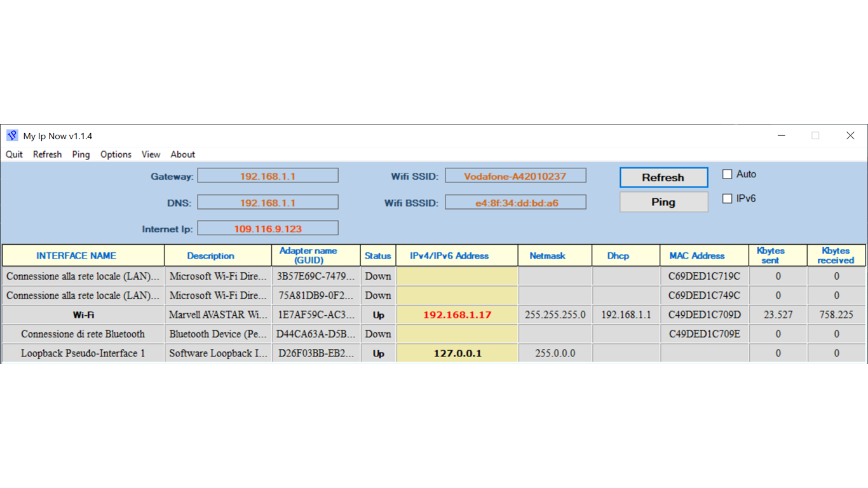868x488 pixels.
Task: Open the Quit menu
Action: (14, 154)
